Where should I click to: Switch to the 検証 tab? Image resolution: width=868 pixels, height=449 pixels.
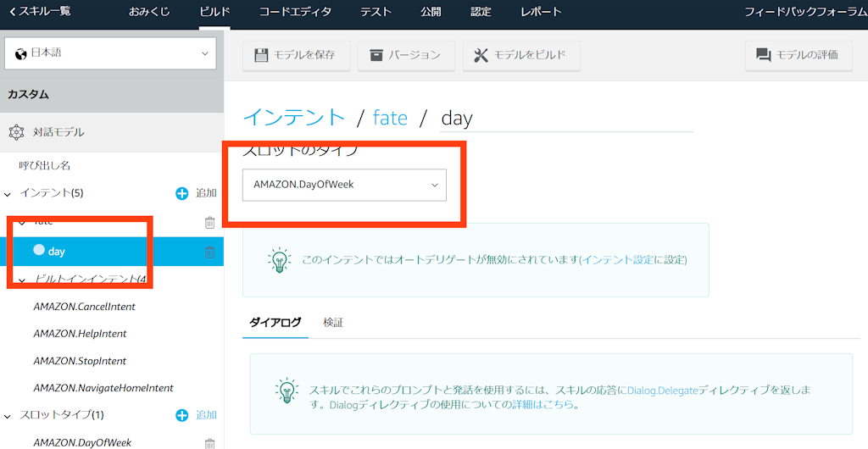coord(333,323)
